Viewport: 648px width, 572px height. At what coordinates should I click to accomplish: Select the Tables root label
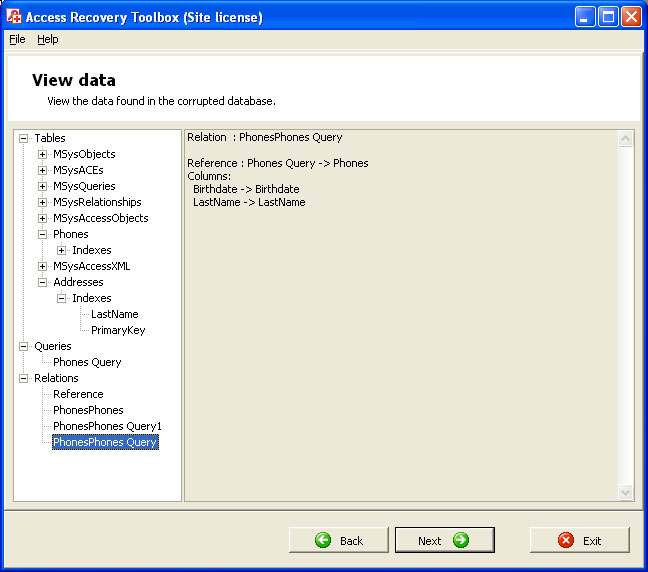[50, 138]
